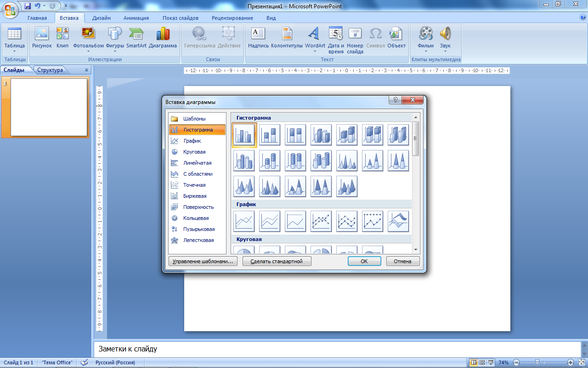Open the Дизайн ribbon tab

point(101,18)
